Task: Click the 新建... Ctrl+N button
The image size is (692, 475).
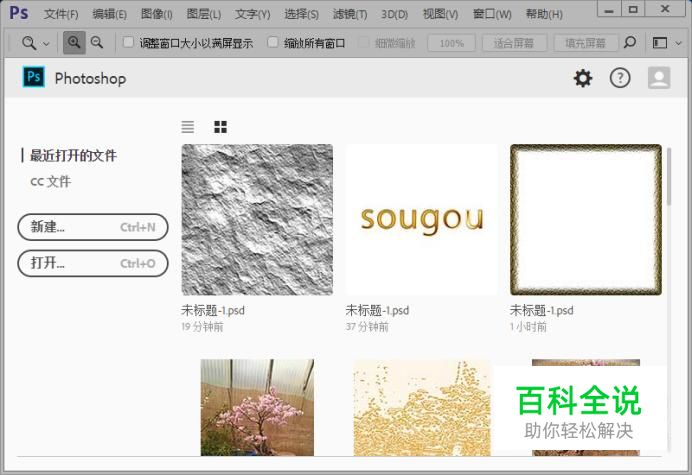Action: click(x=93, y=227)
